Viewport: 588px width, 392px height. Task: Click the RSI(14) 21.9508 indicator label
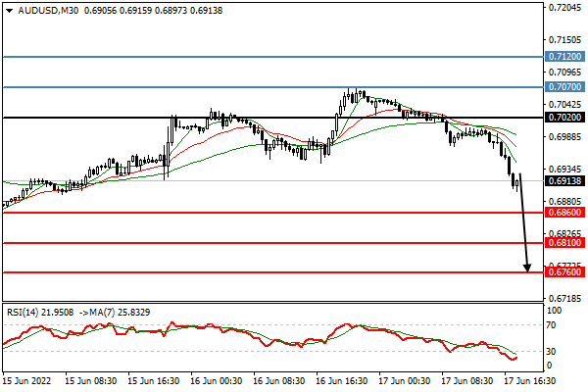[x=40, y=312]
